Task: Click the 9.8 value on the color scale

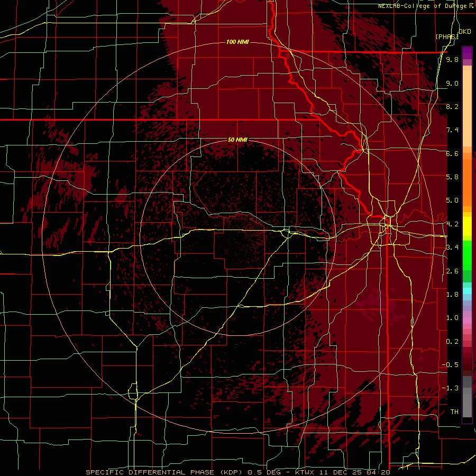Action: pyautogui.click(x=452, y=59)
